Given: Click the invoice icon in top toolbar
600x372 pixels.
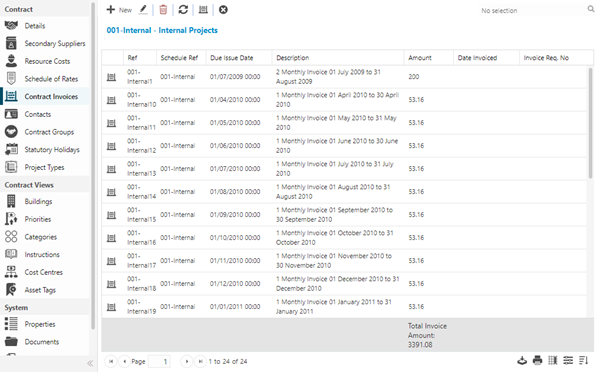Looking at the screenshot, I should pyautogui.click(x=203, y=10).
